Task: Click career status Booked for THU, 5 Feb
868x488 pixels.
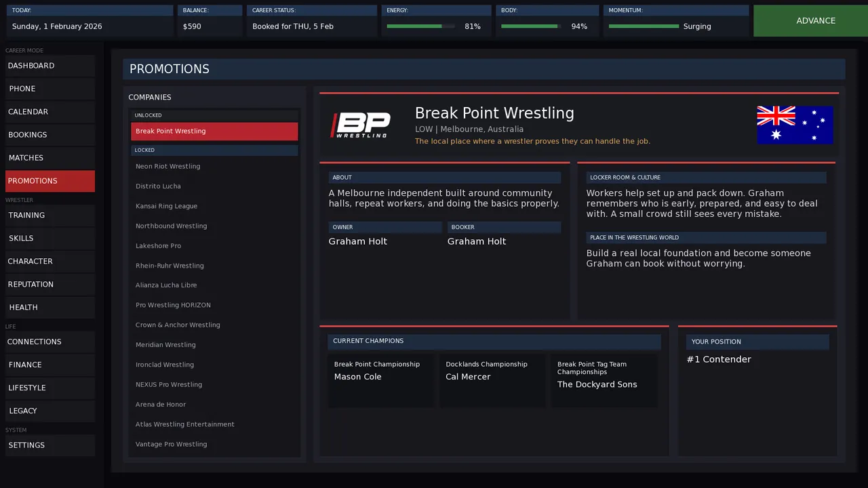Action: 293,26
